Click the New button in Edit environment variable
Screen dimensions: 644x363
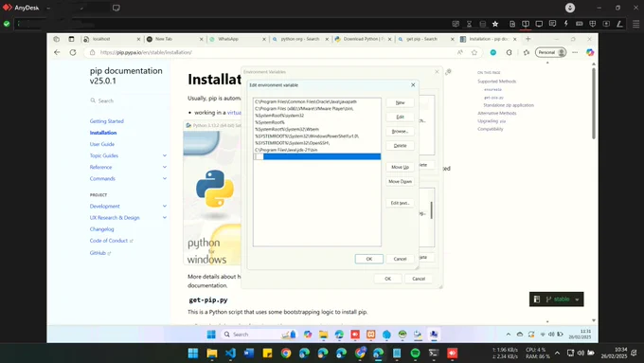click(x=400, y=102)
